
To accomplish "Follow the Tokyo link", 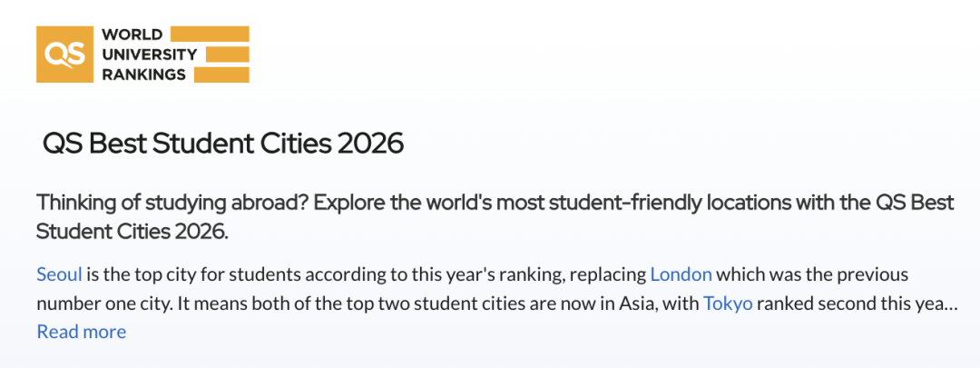I will [x=728, y=303].
